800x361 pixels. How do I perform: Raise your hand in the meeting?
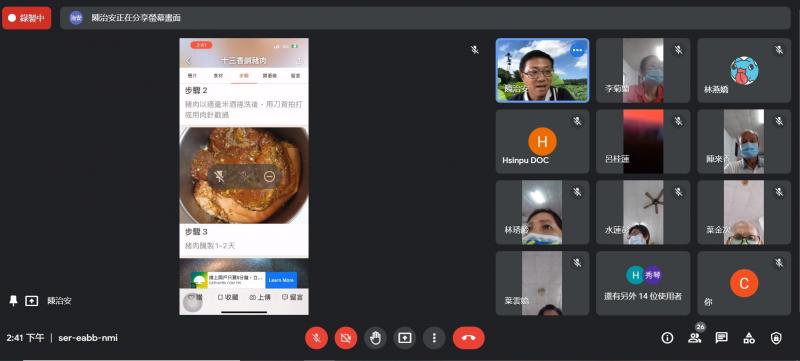(x=376, y=338)
